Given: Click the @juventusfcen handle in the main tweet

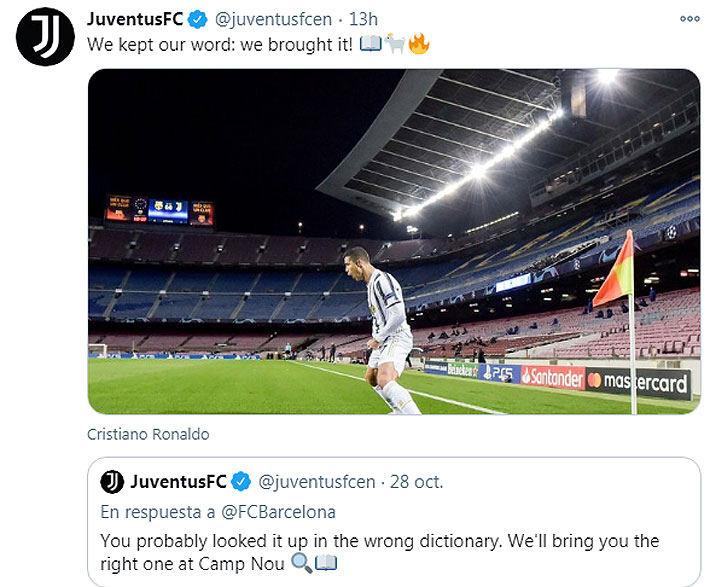Looking at the screenshot, I should [274, 19].
